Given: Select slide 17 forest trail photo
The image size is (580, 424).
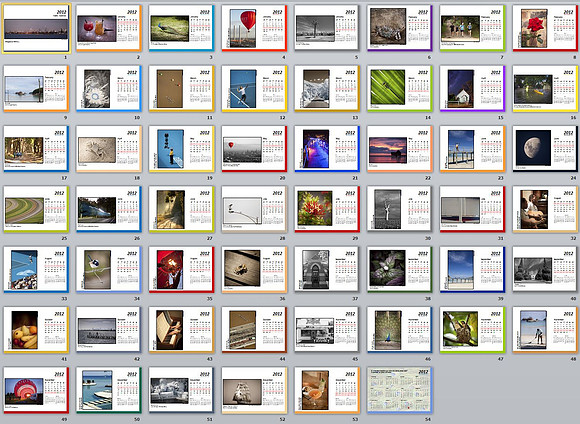Looking at the screenshot, I should click(x=36, y=149).
